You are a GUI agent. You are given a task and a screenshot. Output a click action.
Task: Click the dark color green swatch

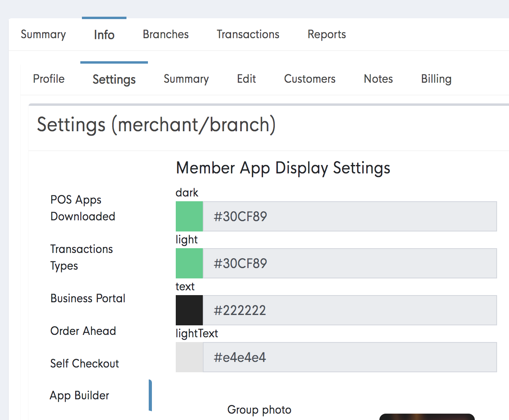(x=189, y=216)
